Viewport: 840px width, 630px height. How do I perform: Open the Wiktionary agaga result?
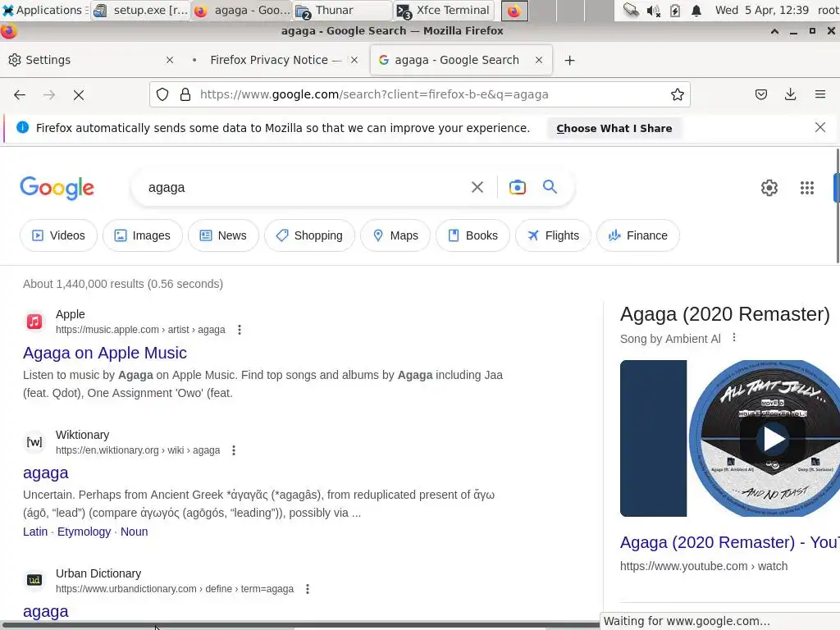[x=46, y=473]
